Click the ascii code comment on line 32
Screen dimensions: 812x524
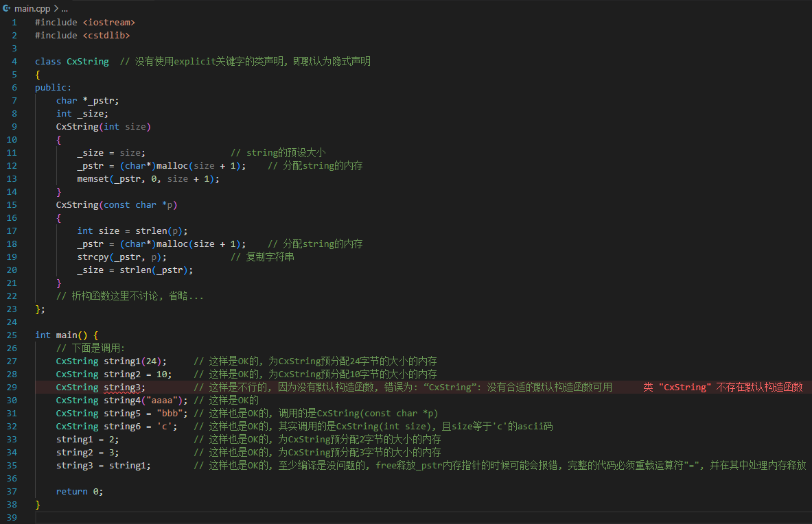(x=373, y=426)
